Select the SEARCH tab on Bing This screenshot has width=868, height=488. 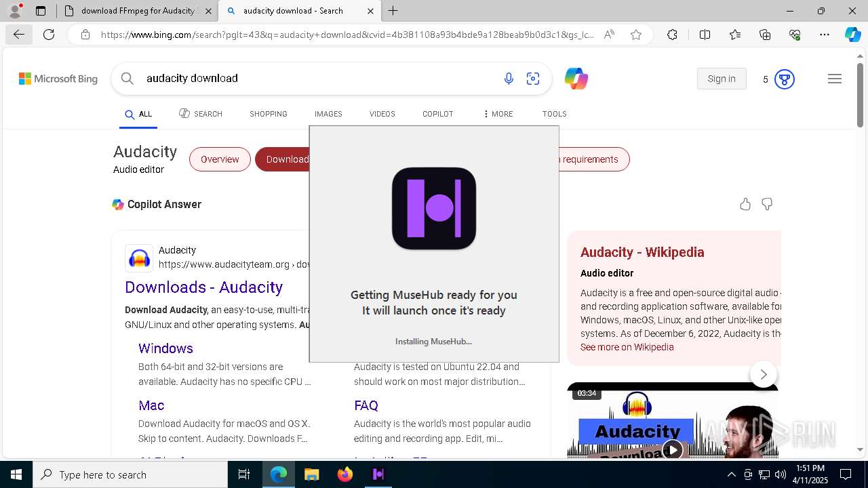coord(201,114)
